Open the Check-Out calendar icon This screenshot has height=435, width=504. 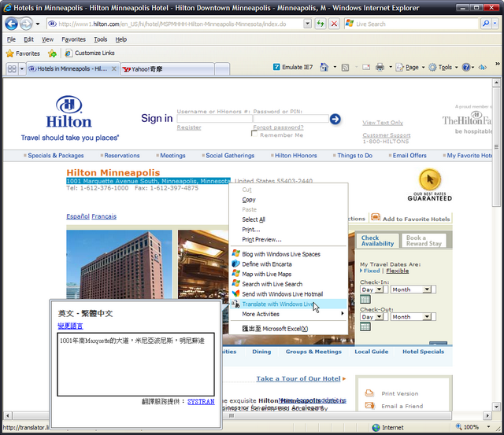tap(365, 326)
